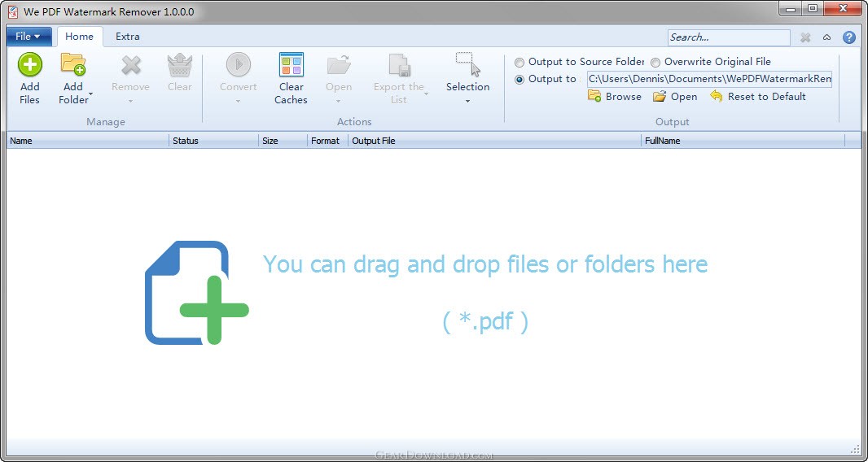Click the Browse folder icon in Output
This screenshot has width=868, height=462.
(x=594, y=96)
